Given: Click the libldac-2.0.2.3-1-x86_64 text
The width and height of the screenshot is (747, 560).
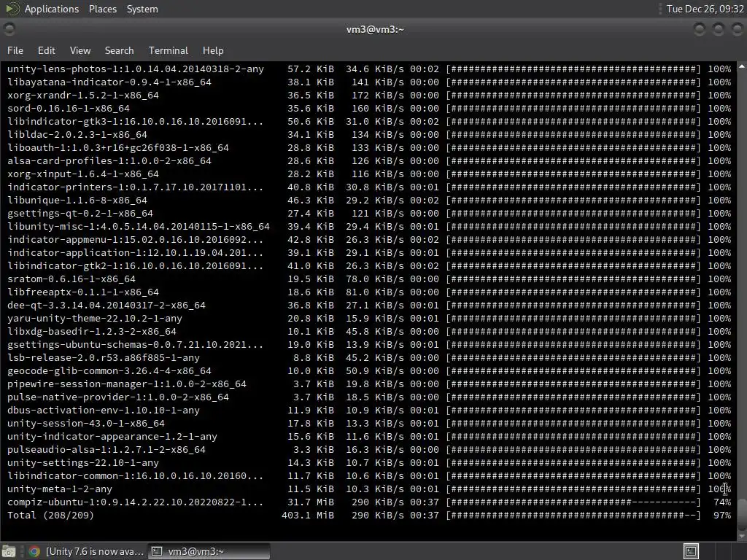Looking at the screenshot, I should (x=77, y=135).
